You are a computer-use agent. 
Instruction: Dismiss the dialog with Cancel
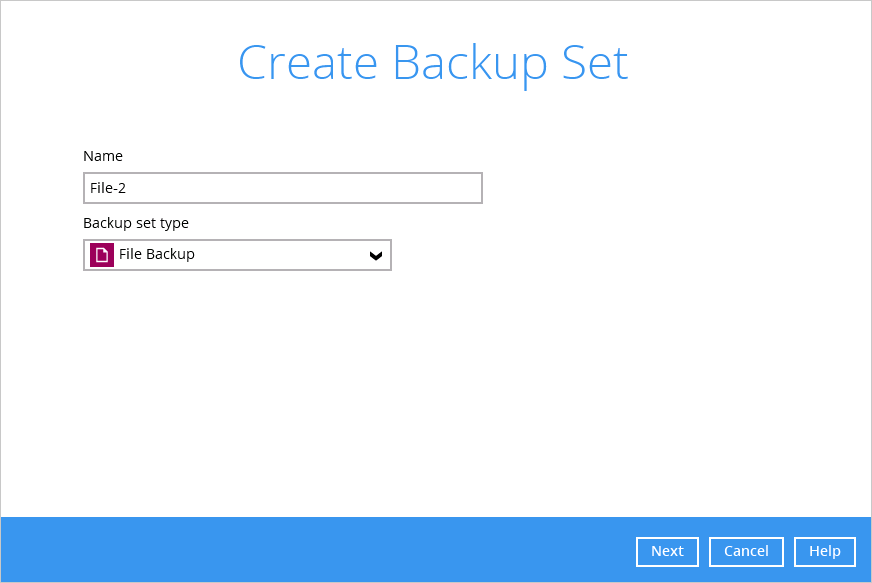click(x=746, y=551)
